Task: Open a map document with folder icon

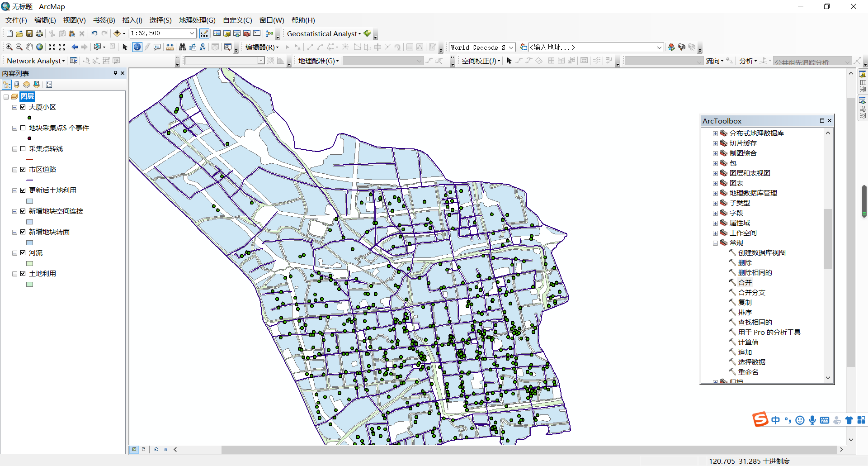Action: point(19,33)
